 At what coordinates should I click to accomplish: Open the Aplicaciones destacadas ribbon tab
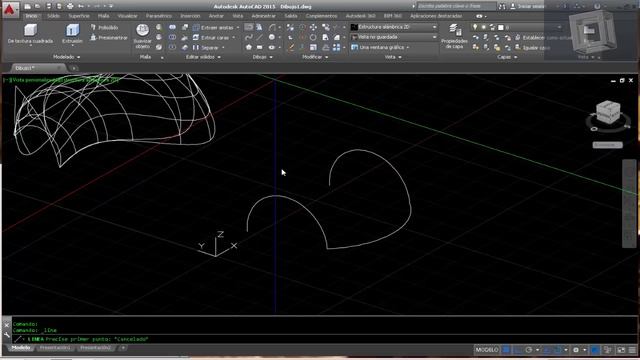coord(436,16)
